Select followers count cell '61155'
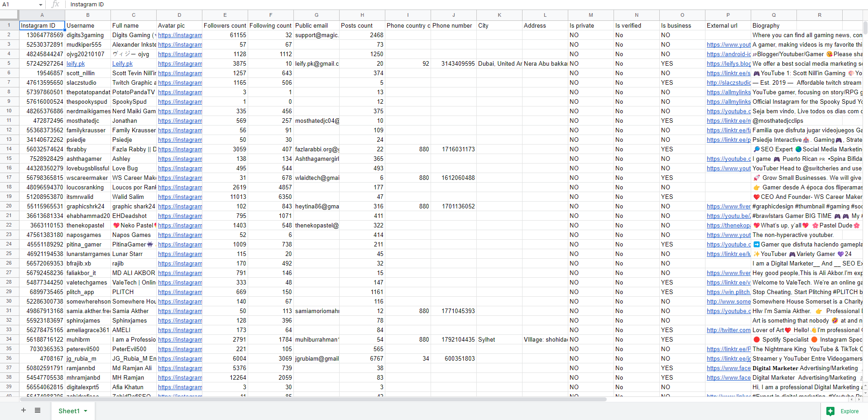Screen dimensions: 868x420 tap(225, 35)
